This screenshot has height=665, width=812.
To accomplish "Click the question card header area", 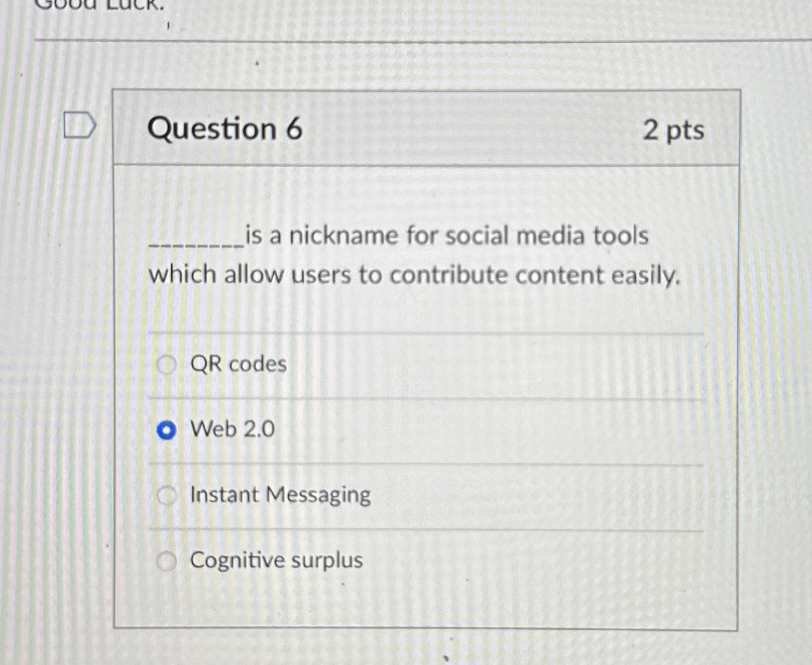I will click(427, 130).
